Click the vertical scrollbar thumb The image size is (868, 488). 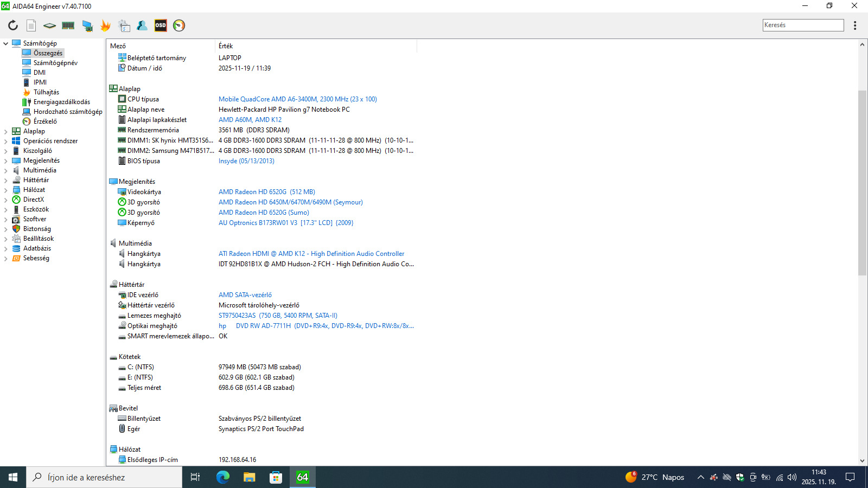(x=862, y=183)
